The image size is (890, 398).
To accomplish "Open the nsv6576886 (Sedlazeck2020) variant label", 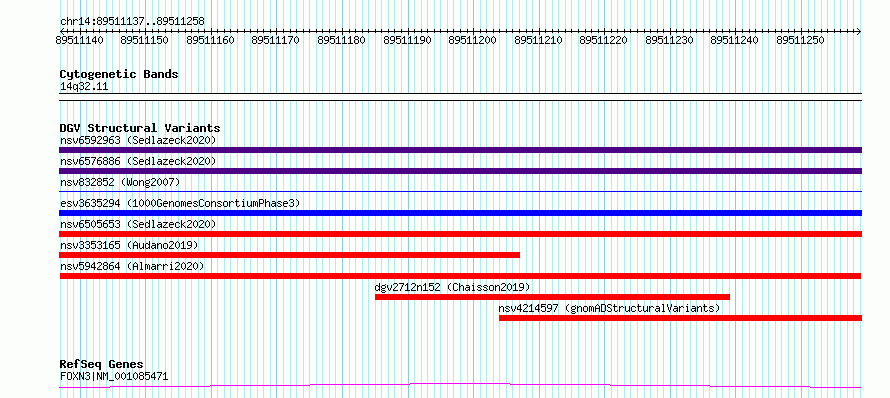I will click(138, 161).
